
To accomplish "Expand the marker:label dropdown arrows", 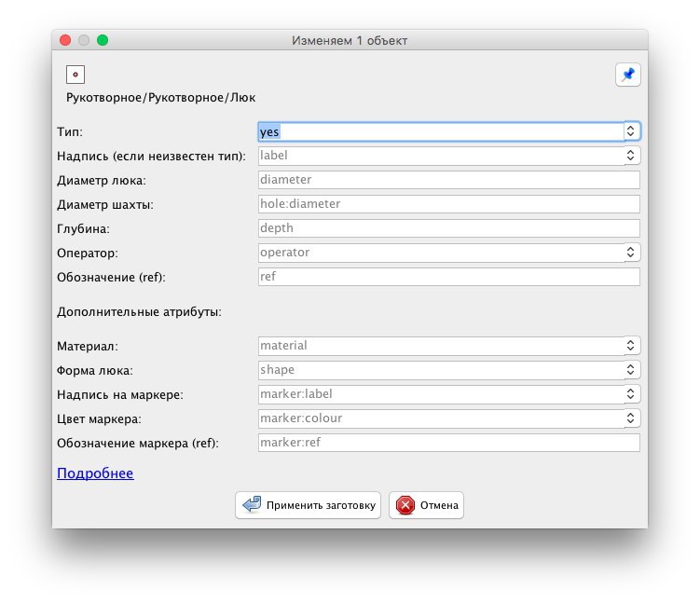I will pyautogui.click(x=630, y=393).
